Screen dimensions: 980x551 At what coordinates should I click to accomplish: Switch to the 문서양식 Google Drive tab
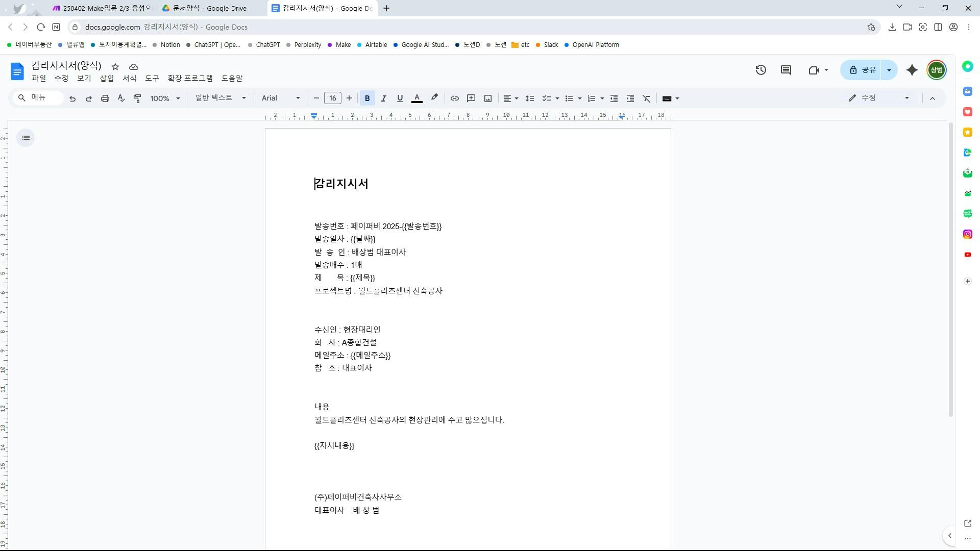(209, 8)
